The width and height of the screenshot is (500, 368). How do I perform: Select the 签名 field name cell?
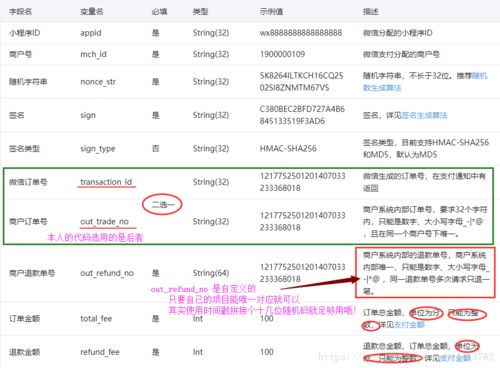[17, 115]
